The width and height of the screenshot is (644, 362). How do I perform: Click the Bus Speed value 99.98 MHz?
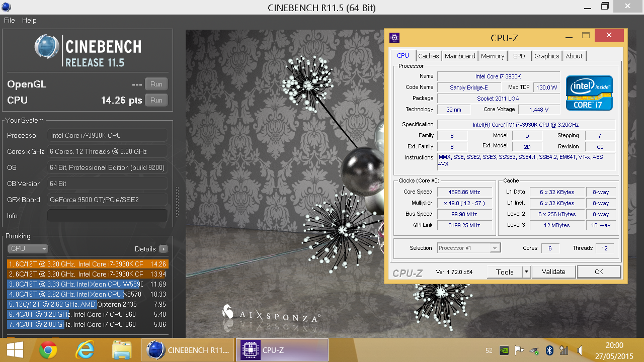465,214
